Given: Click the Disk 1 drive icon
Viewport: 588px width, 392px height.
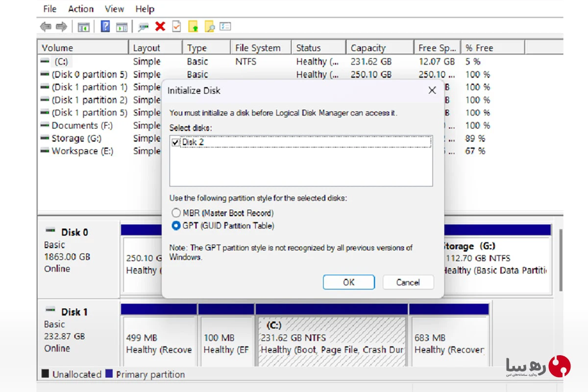Looking at the screenshot, I should pyautogui.click(x=50, y=309).
